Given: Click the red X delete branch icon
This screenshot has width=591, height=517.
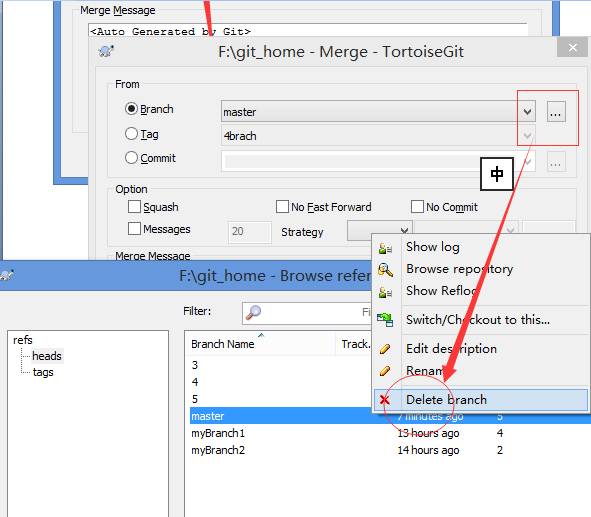Looking at the screenshot, I should (x=384, y=400).
